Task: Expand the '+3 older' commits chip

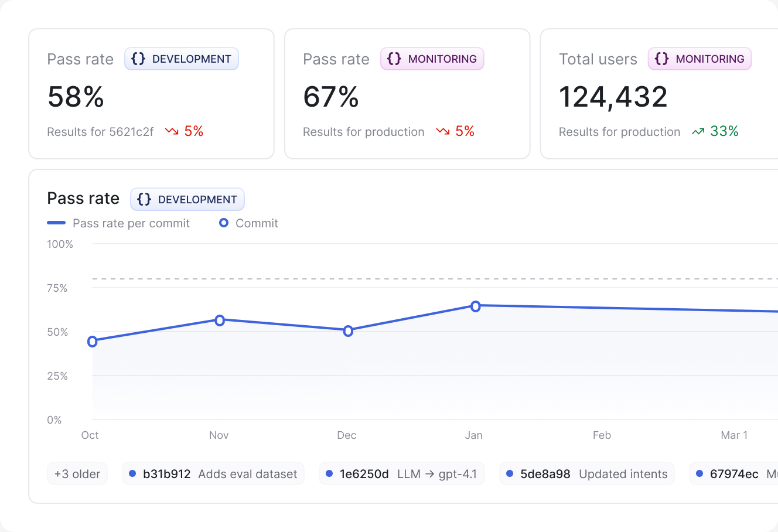Action: coord(77,474)
